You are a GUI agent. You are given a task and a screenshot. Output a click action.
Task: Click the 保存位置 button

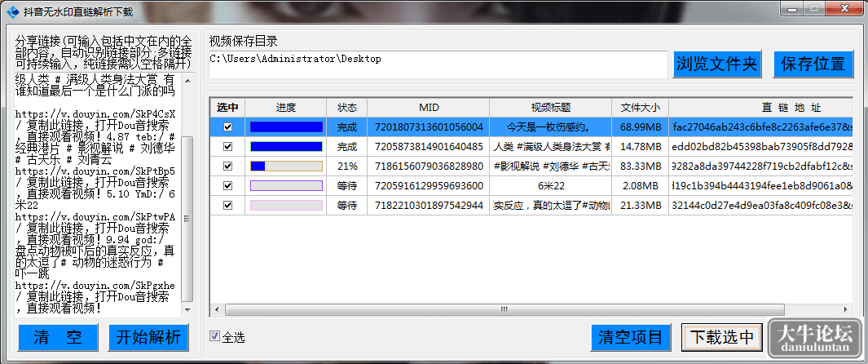coord(813,64)
